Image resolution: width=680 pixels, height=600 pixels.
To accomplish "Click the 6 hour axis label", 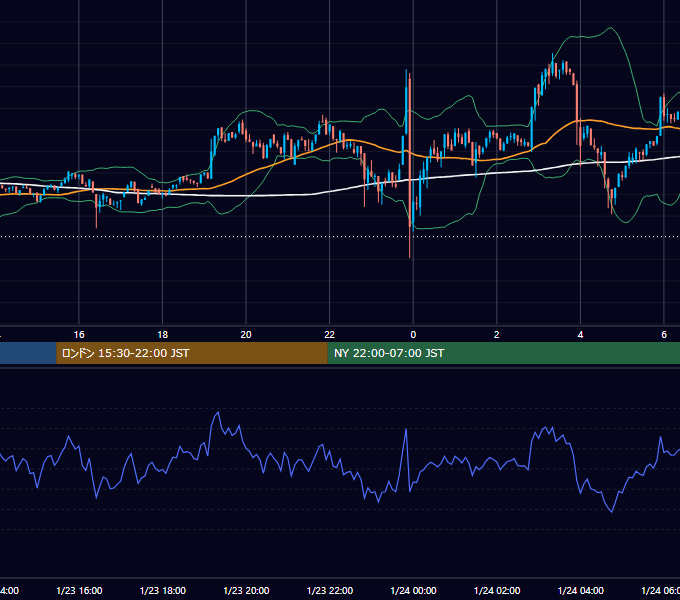I will (664, 335).
